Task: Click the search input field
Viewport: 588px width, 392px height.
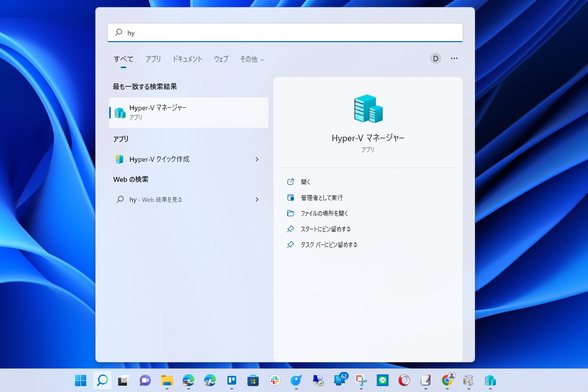Action: (285, 32)
